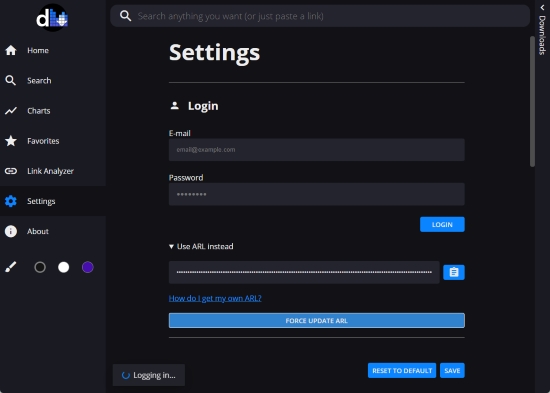Click the LOGIN button
550x393 pixels.
tap(442, 224)
